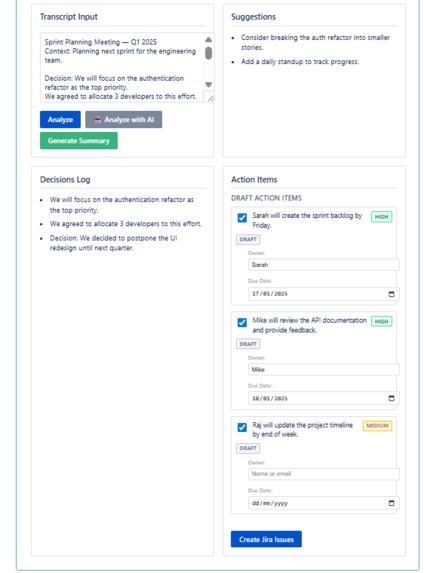Click decision 'allocate 3 developers to this effort'

pyautogui.click(x=125, y=224)
